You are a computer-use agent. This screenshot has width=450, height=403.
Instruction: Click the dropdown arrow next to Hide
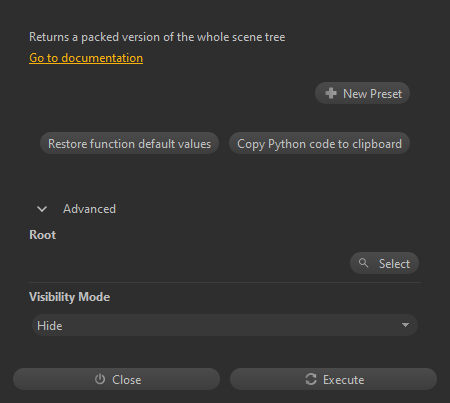(x=405, y=325)
